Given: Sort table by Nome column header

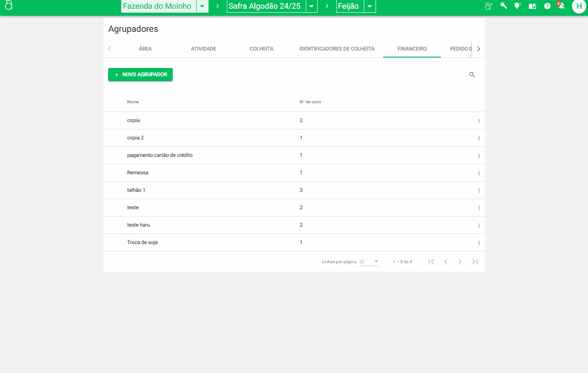Looking at the screenshot, I should [133, 102].
